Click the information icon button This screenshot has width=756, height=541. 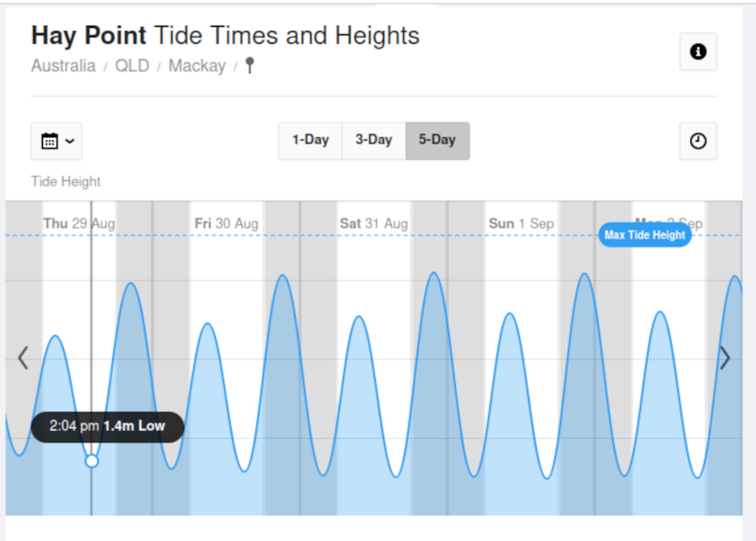coord(698,52)
